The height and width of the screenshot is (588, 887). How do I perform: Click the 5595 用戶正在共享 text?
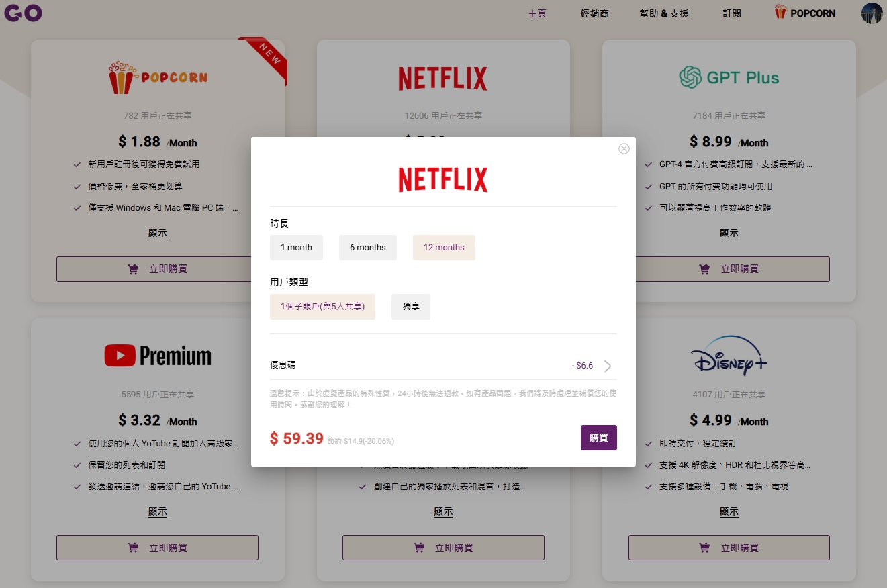(158, 394)
